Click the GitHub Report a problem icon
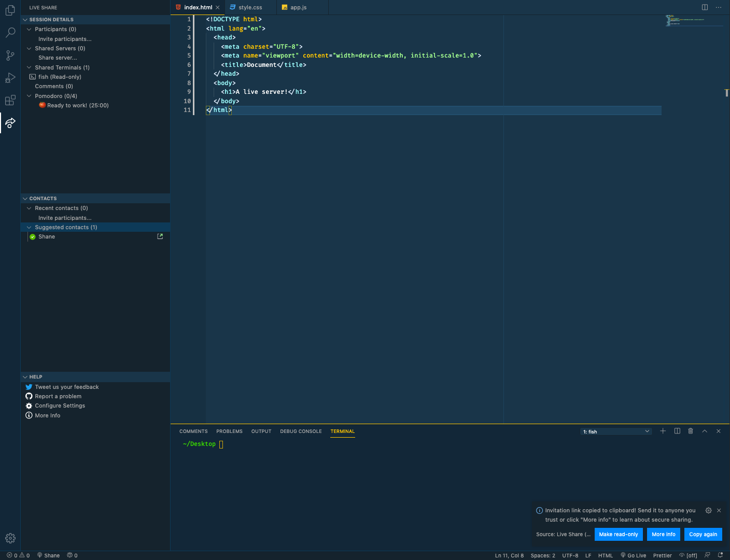Screen dimensions: 730x560 (29, 396)
